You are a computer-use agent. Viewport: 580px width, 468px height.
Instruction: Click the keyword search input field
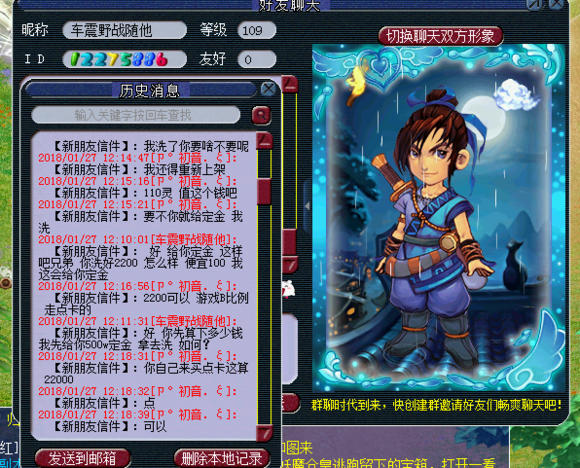(x=136, y=115)
